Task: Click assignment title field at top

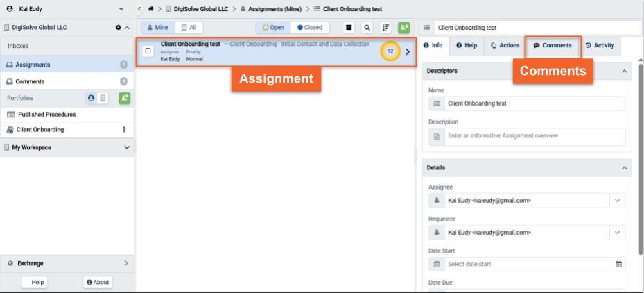Action: click(539, 28)
